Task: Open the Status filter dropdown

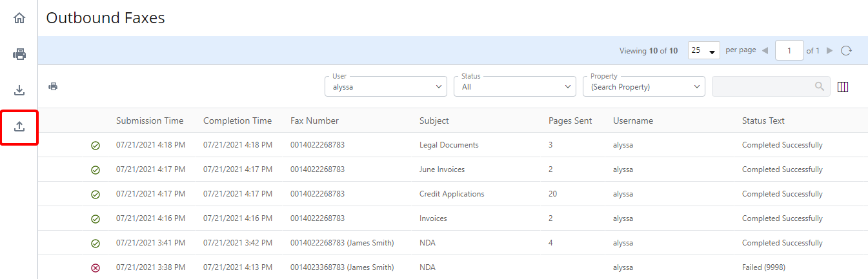Action: (x=514, y=86)
